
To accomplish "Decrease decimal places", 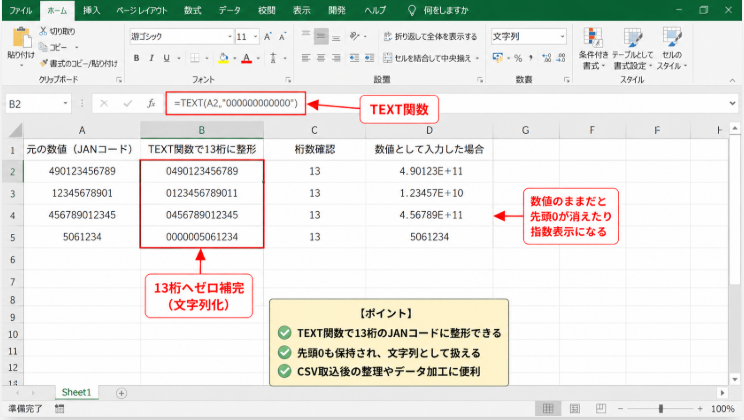I will click(x=561, y=58).
